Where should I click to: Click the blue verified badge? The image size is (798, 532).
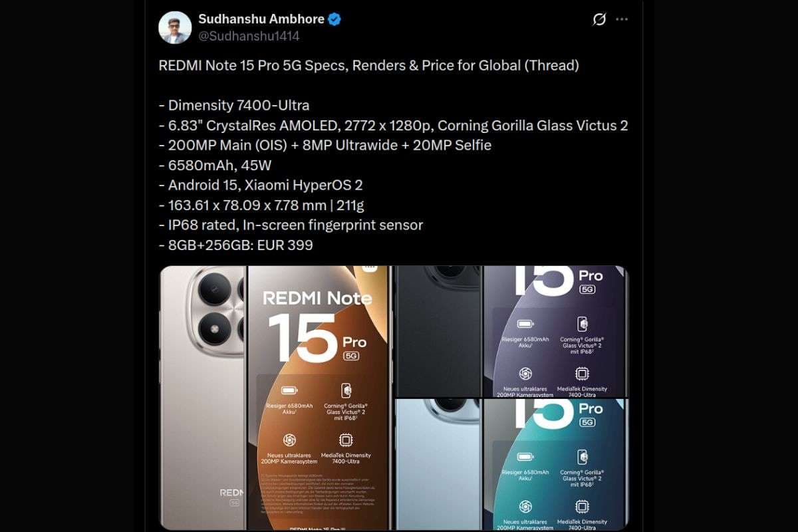[334, 19]
